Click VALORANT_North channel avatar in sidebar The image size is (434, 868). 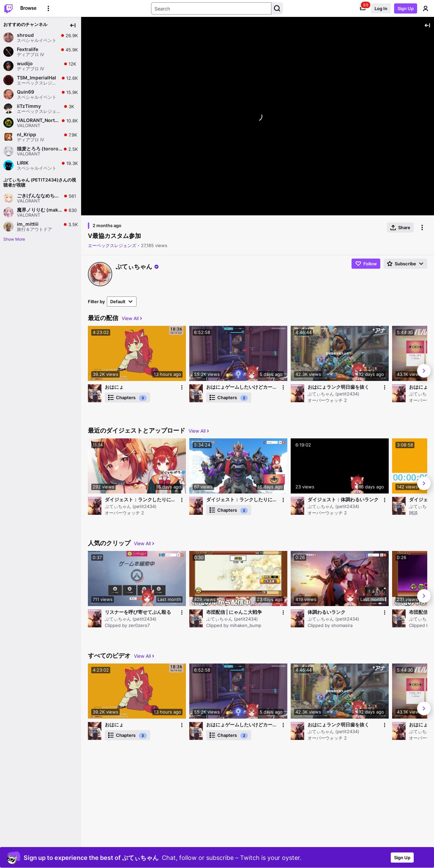(8, 123)
